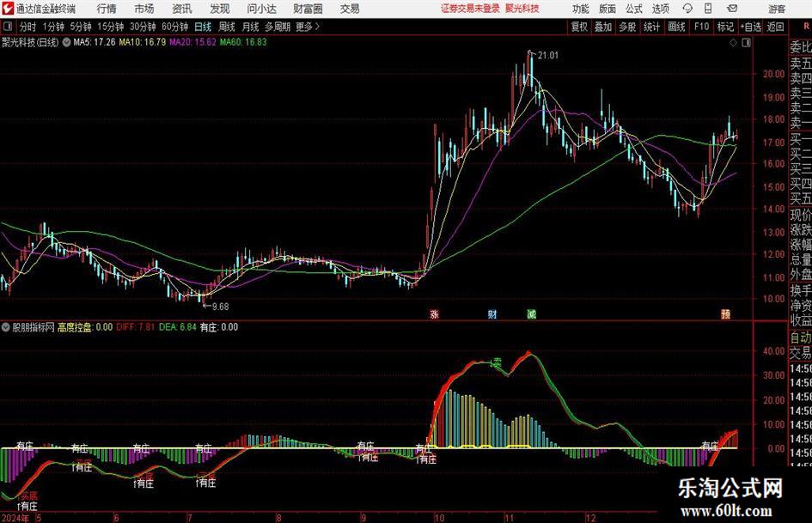Click the 画线 drawing button

coord(676,27)
